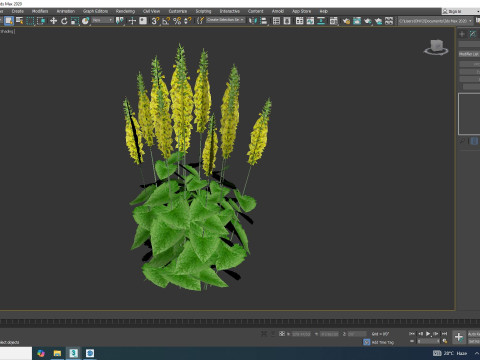Toggle the 3D Snaps button

pos(155,21)
